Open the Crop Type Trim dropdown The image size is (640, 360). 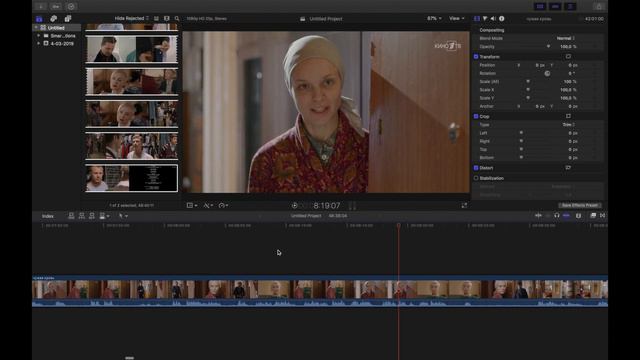569,125
